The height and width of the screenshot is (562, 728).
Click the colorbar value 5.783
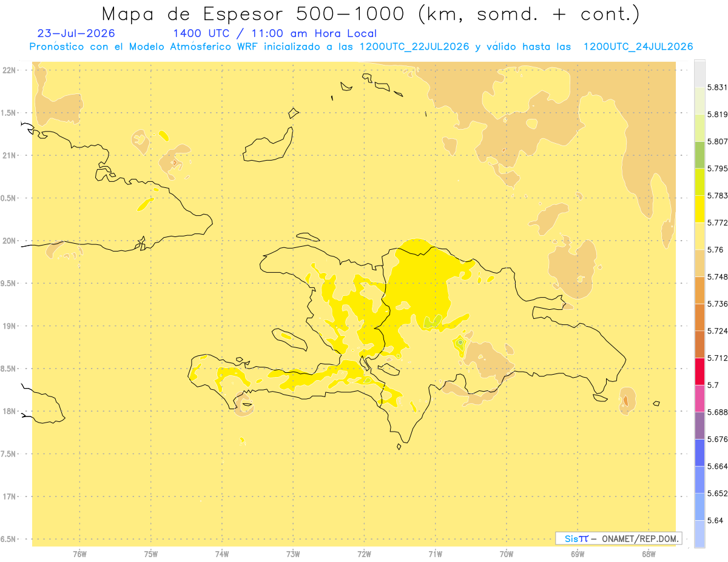(717, 195)
